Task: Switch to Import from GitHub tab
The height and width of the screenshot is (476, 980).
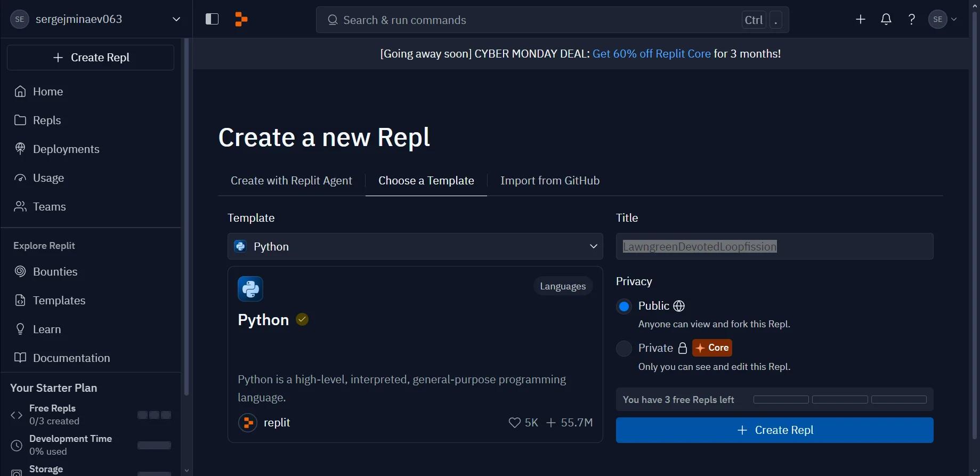Action: tap(550, 181)
